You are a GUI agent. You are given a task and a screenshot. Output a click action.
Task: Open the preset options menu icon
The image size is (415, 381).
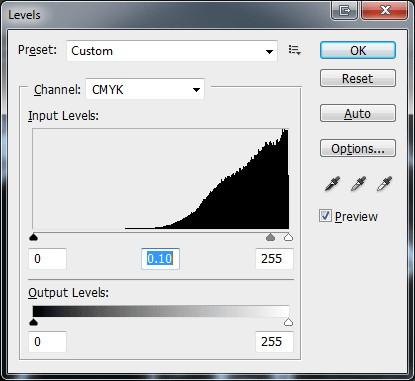click(295, 50)
